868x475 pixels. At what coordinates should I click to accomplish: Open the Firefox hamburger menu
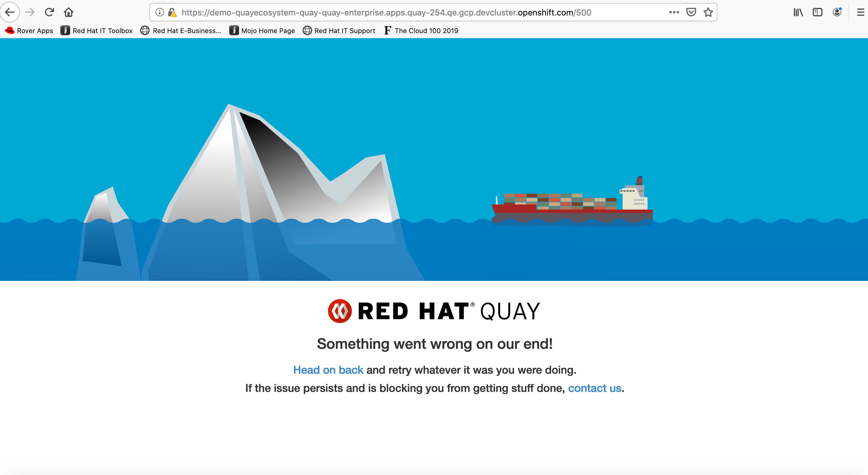860,12
